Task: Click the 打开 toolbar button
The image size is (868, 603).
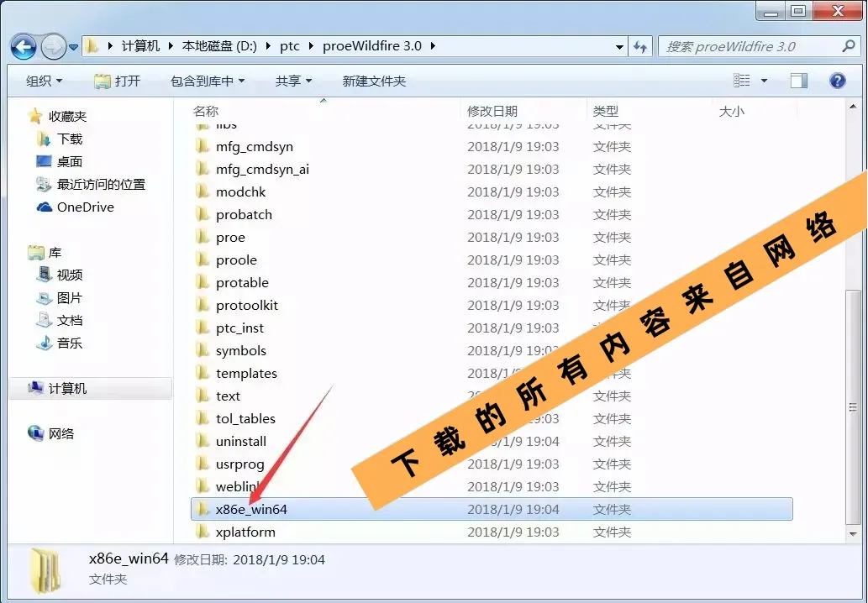Action: [x=117, y=81]
